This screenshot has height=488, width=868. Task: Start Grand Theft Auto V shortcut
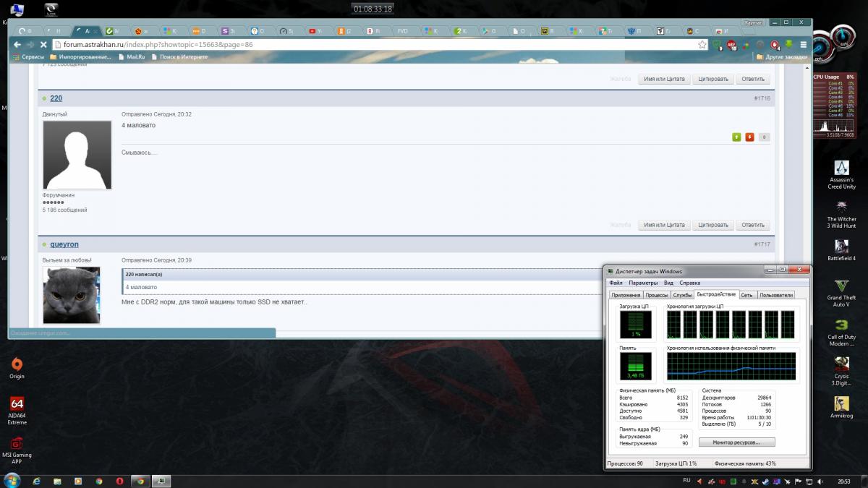point(841,293)
